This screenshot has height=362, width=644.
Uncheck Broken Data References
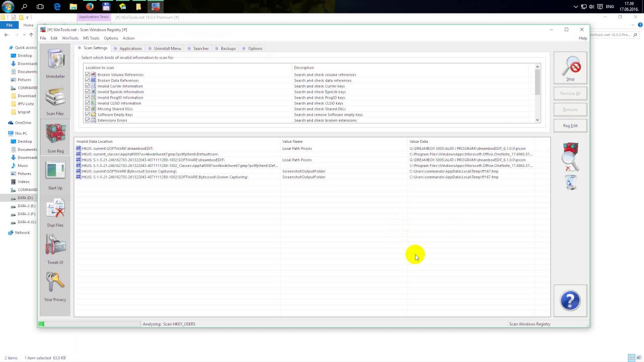pyautogui.click(x=88, y=80)
